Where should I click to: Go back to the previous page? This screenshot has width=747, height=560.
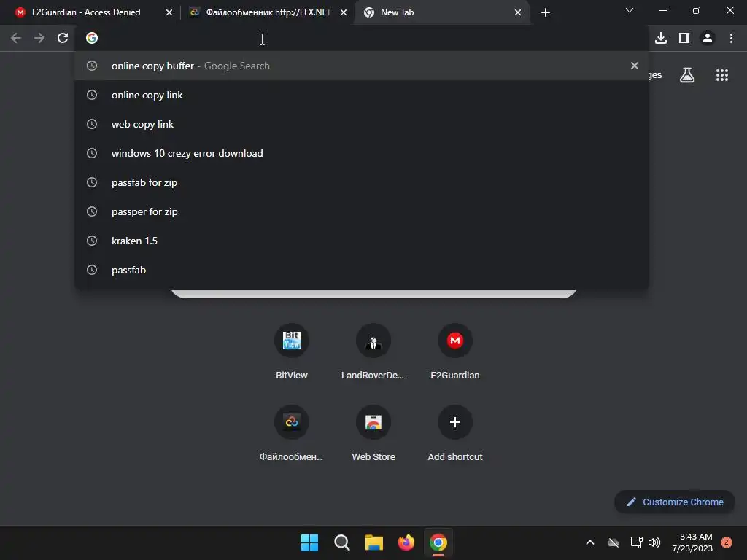[16, 38]
